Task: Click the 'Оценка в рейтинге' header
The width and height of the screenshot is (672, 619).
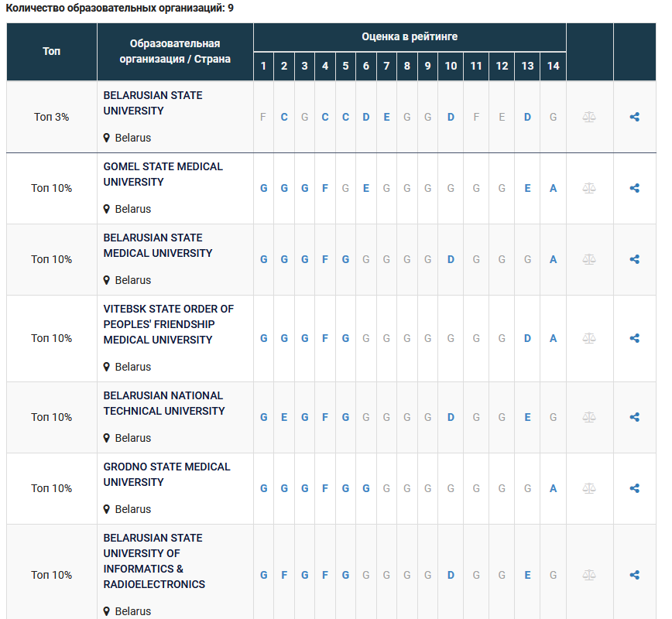Action: (410, 37)
